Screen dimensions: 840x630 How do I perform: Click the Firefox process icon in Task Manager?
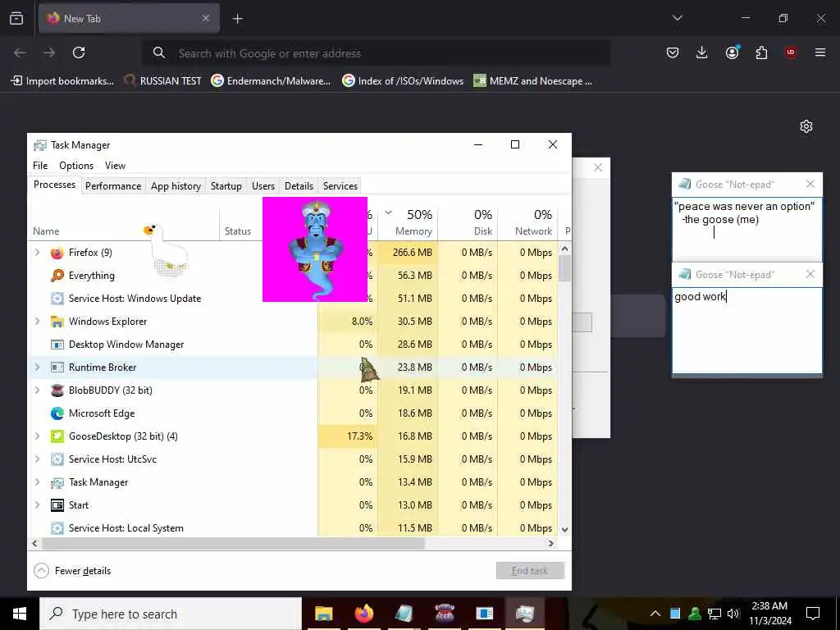(x=57, y=253)
